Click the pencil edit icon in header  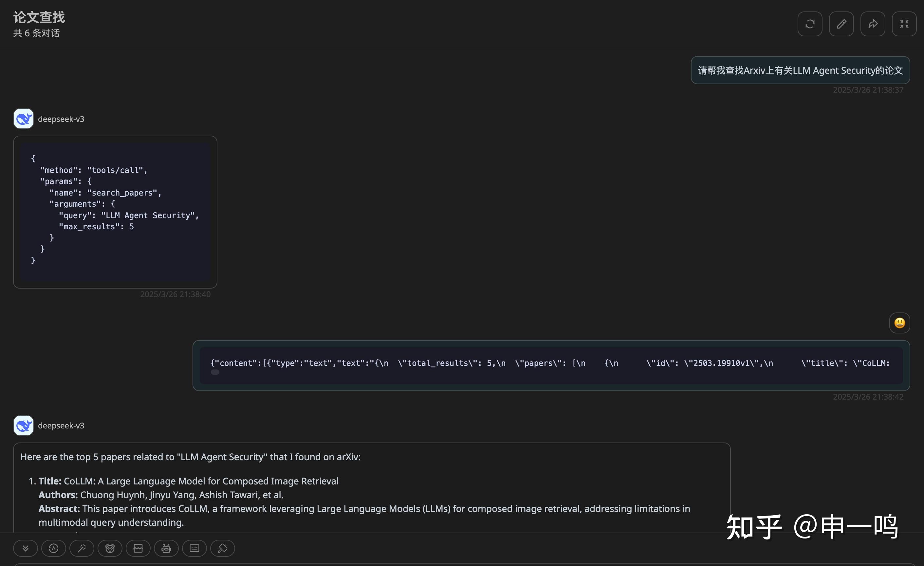[x=841, y=24]
